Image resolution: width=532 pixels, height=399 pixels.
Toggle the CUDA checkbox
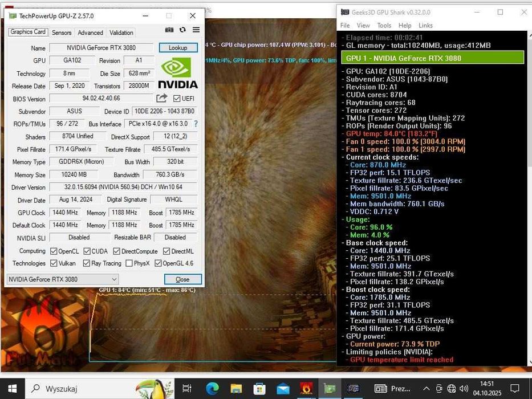[87, 251]
